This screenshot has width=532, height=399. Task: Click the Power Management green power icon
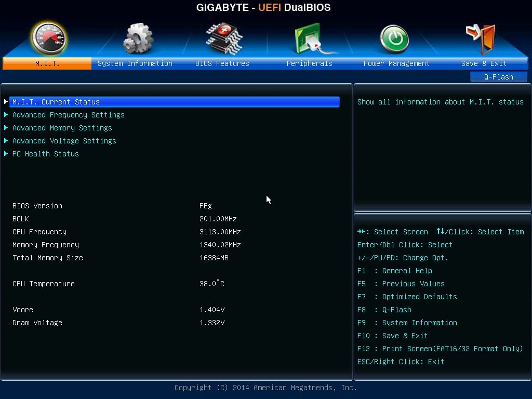pos(394,39)
